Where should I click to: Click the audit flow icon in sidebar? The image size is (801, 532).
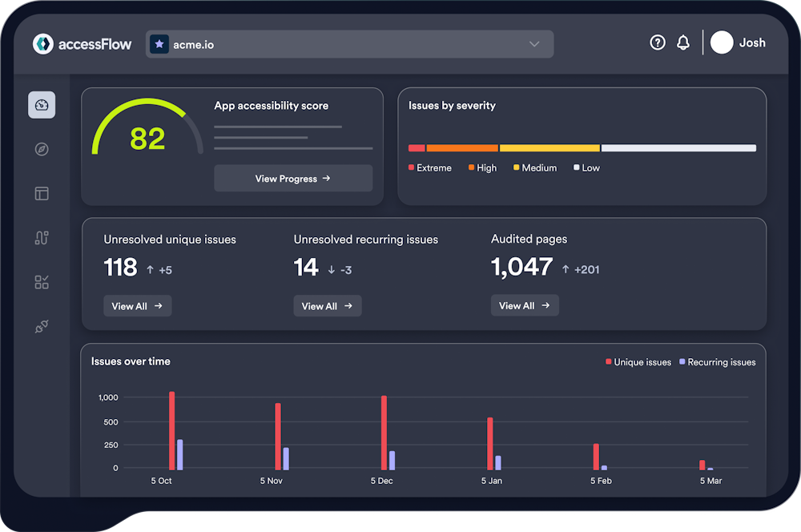click(42, 237)
